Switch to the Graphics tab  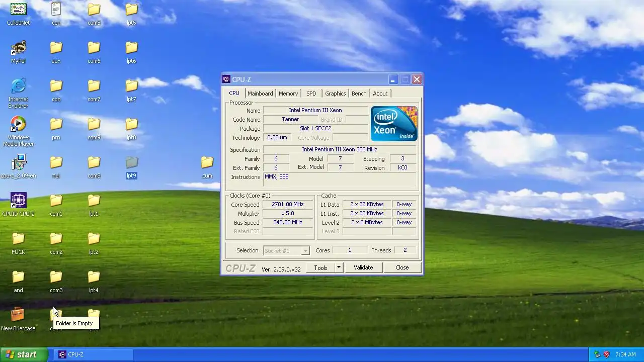pyautogui.click(x=336, y=94)
